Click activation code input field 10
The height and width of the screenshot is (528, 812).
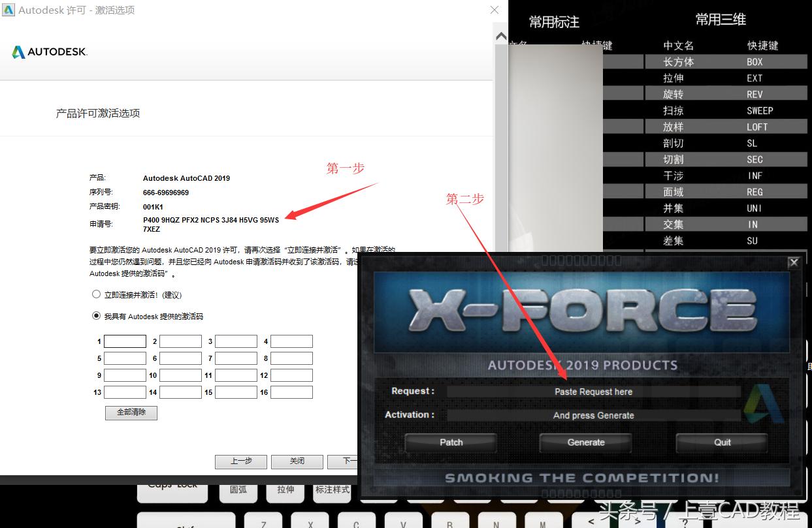(x=181, y=375)
